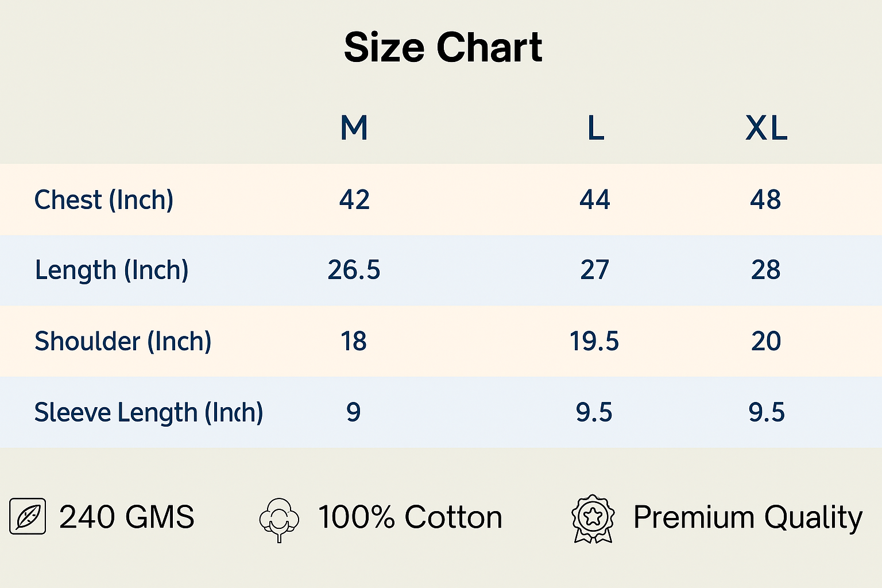The height and width of the screenshot is (588, 882).
Task: Click the cotton plant icon
Action: click(x=279, y=518)
